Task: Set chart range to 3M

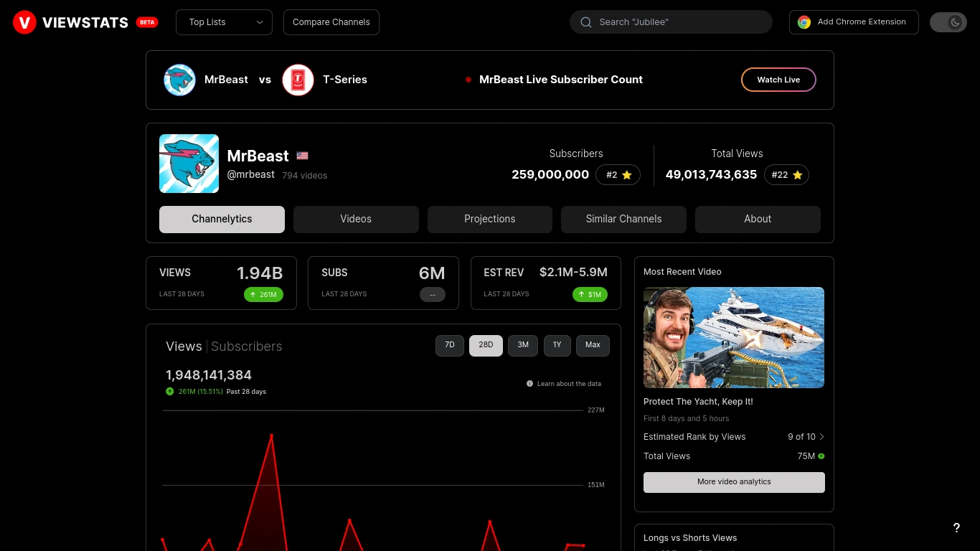Action: [x=523, y=345]
